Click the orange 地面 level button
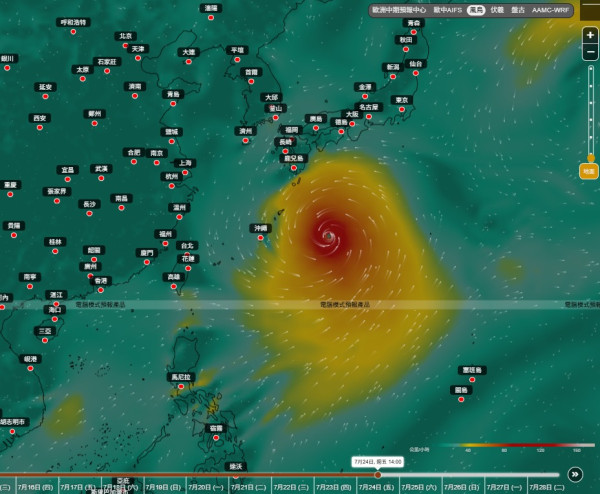This screenshot has width=600, height=494. 589,171
